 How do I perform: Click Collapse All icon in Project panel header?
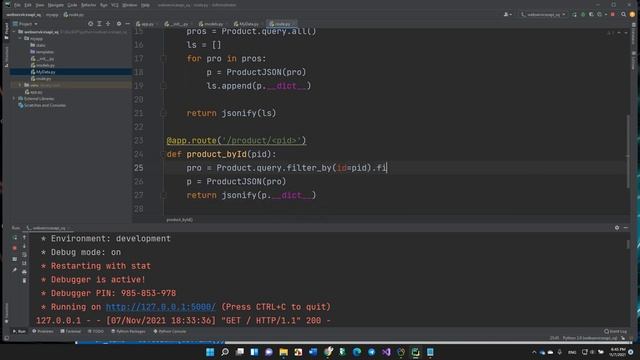108,24
